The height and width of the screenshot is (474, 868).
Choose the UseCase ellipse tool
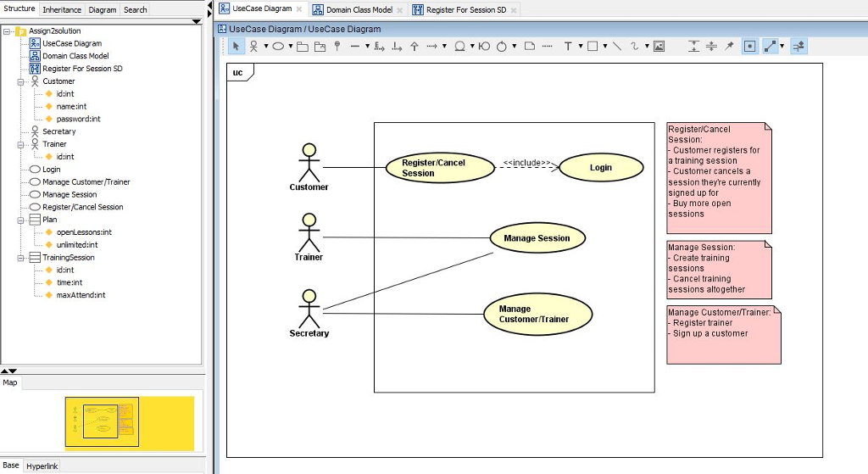(x=278, y=47)
